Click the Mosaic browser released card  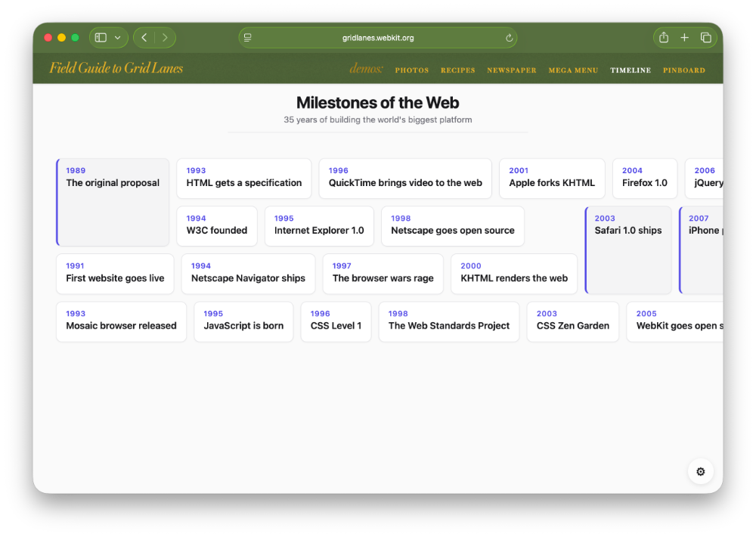click(122, 321)
